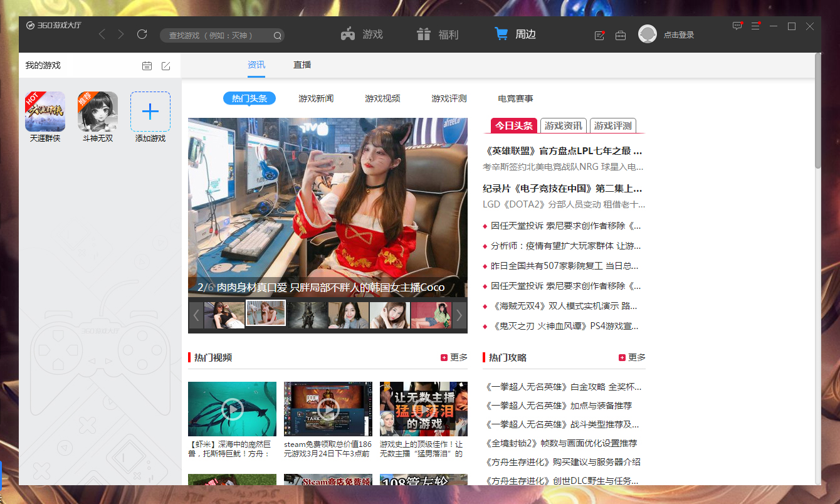840x504 pixels.
Task: Open the gift box icon beside the avatar
Action: (x=621, y=36)
